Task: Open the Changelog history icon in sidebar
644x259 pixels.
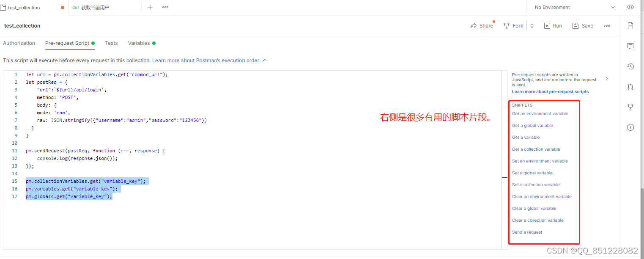Action: click(x=630, y=66)
